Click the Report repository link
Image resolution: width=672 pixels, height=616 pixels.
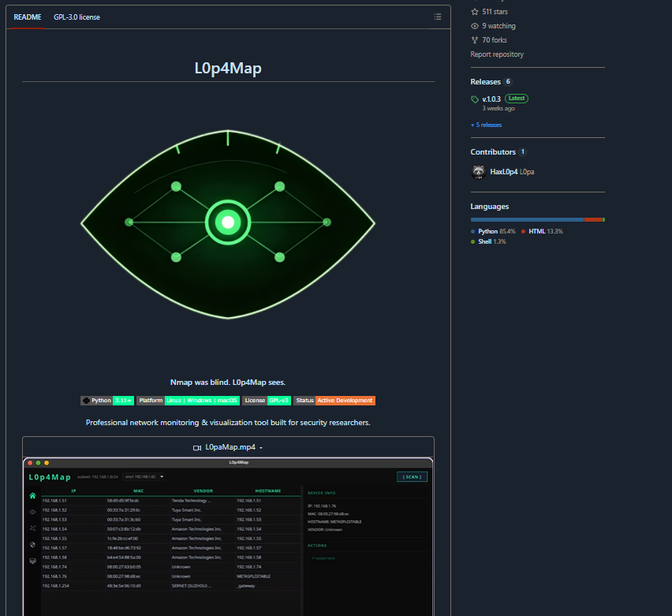tap(497, 54)
